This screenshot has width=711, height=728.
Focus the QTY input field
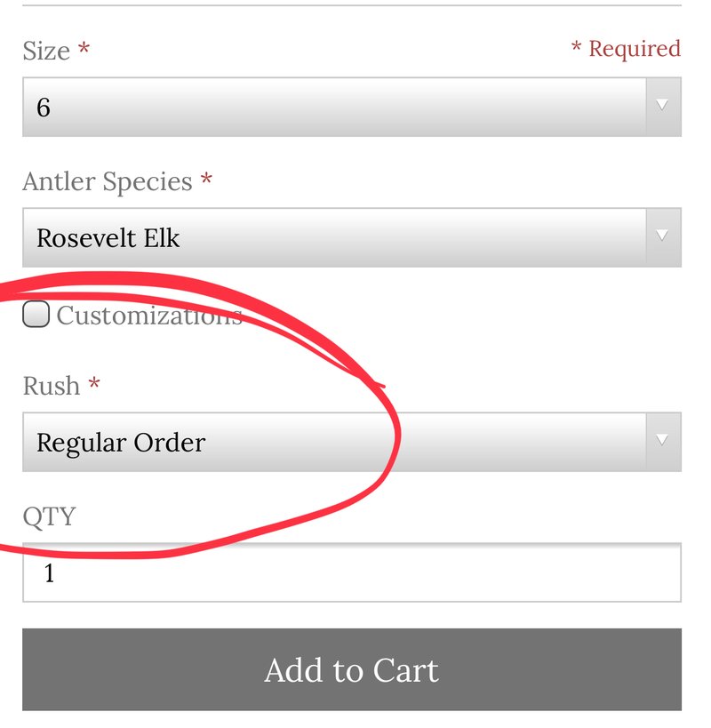click(352, 572)
